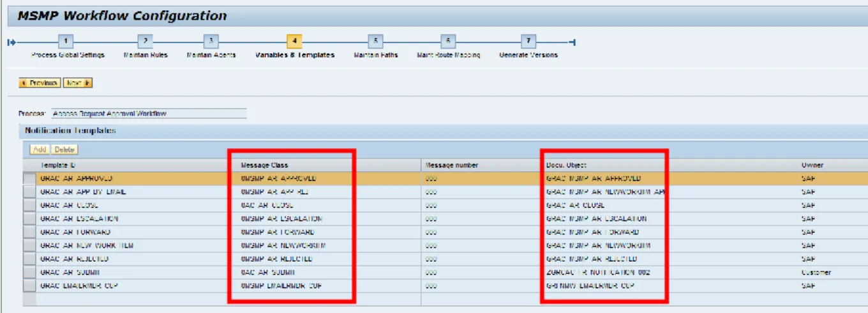Click the Add button for notification templates
The image size is (868, 313).
[x=40, y=149]
